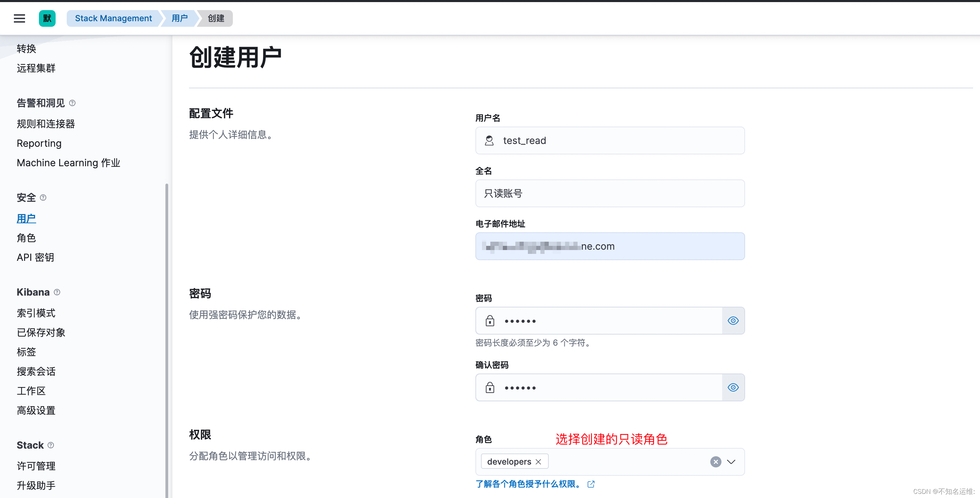This screenshot has width=980, height=498.
Task: Toggle password visibility in password field
Action: click(x=733, y=321)
